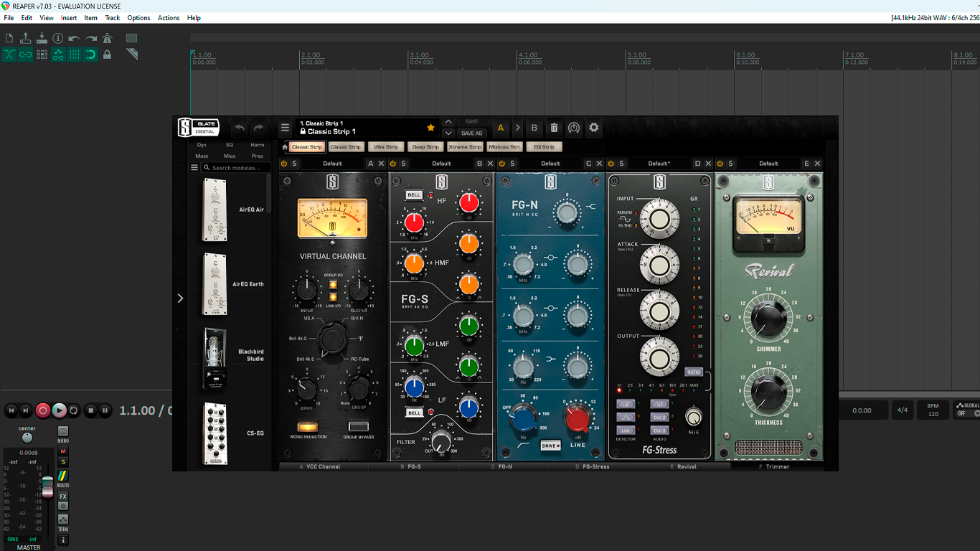Viewport: 980px width, 551px height.
Task: Start playback with the Play button
Action: (x=59, y=410)
